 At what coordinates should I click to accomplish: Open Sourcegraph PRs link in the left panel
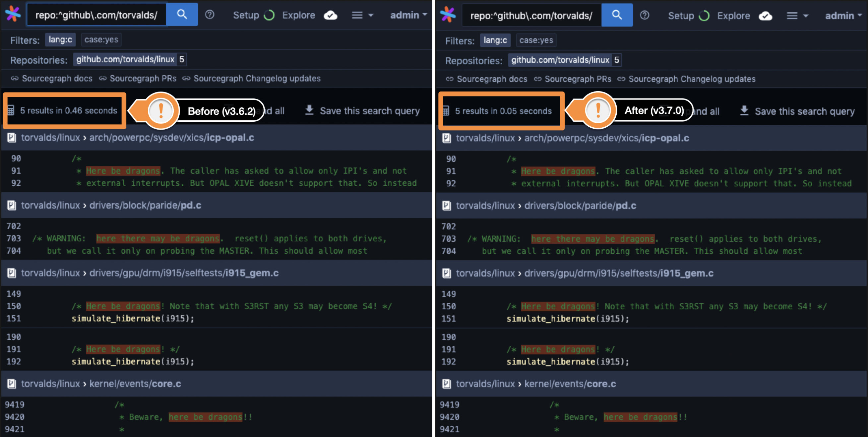pyautogui.click(x=143, y=79)
